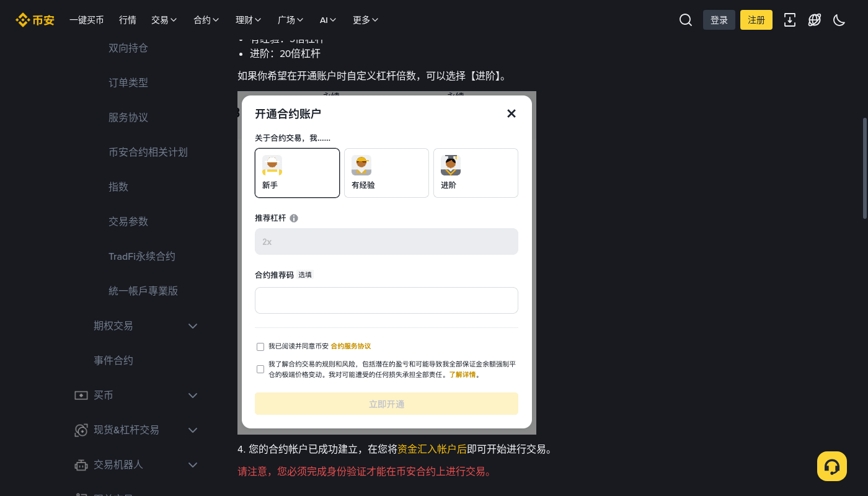Open 指数 sidebar article
Image resolution: width=868 pixels, height=496 pixels.
(118, 187)
